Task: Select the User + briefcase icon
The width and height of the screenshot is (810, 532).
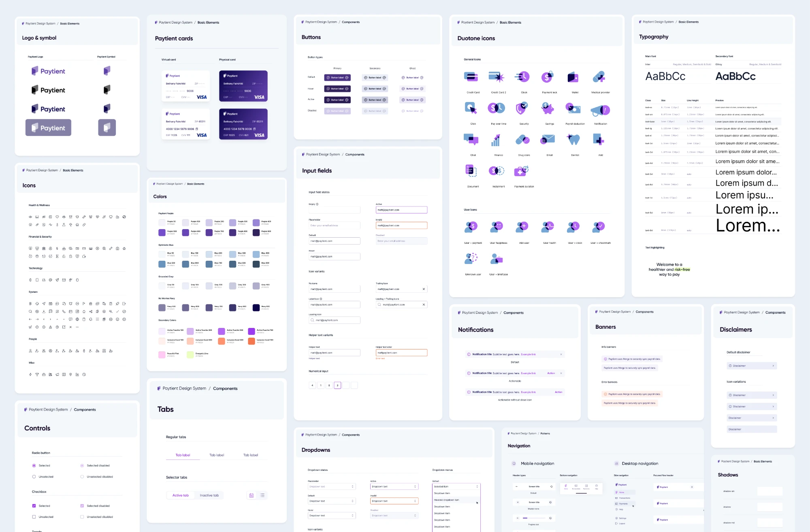Action: [497, 258]
